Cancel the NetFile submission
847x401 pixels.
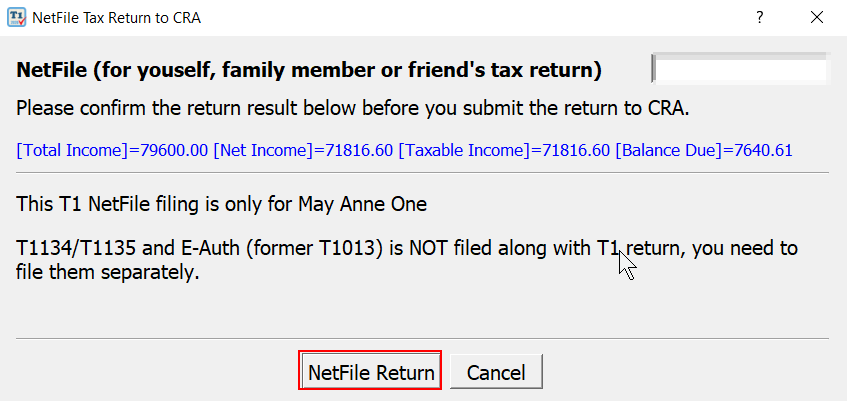click(x=496, y=371)
